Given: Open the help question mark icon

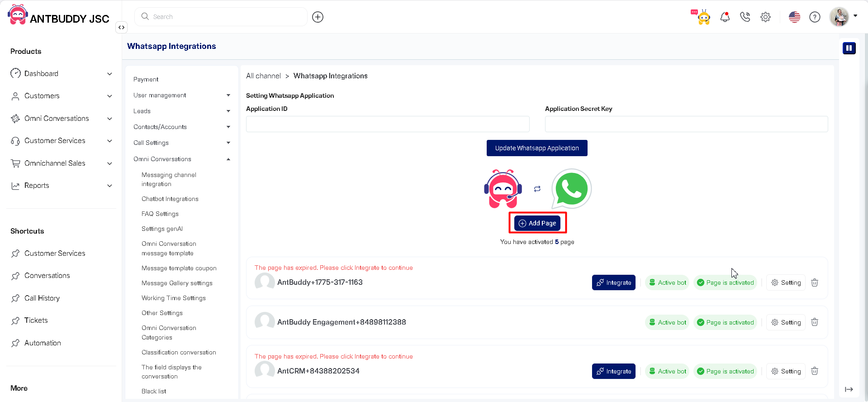Looking at the screenshot, I should pos(815,17).
